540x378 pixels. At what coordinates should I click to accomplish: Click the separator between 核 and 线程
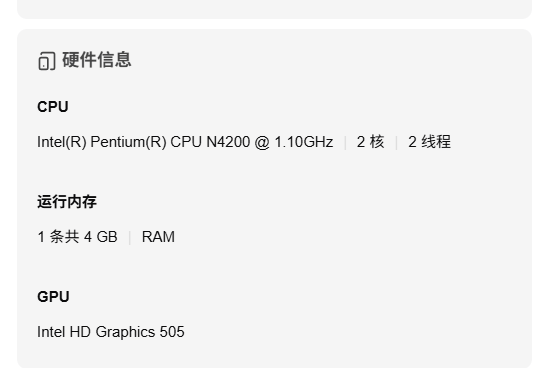[x=396, y=143]
